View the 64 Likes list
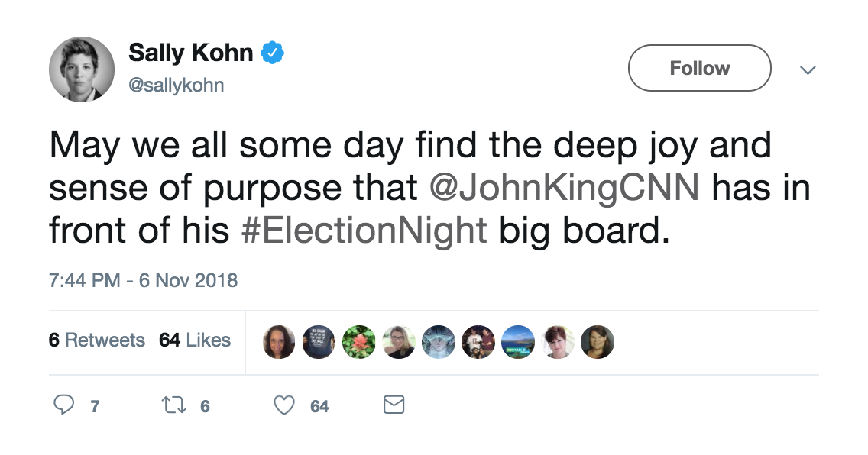868x455 pixels. click(195, 340)
